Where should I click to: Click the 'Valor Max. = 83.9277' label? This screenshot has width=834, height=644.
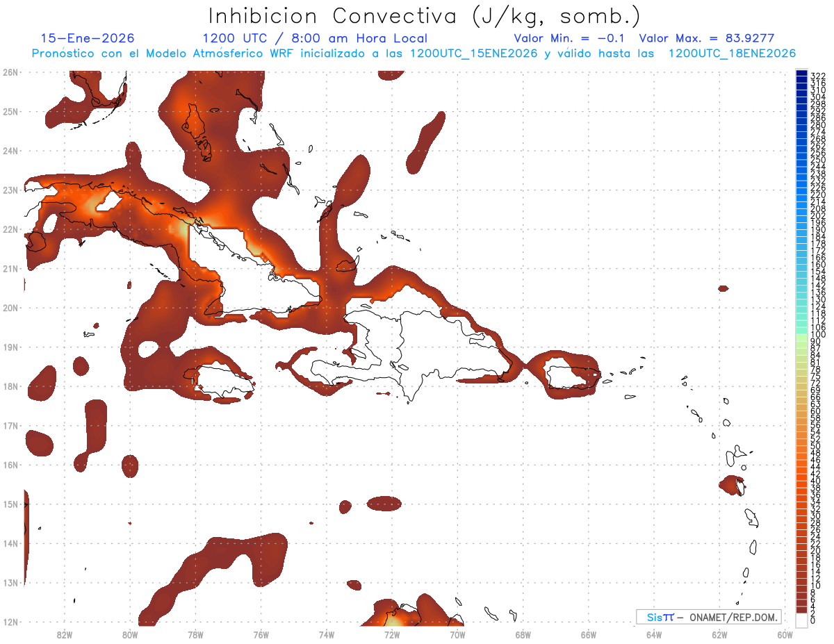[x=707, y=38]
